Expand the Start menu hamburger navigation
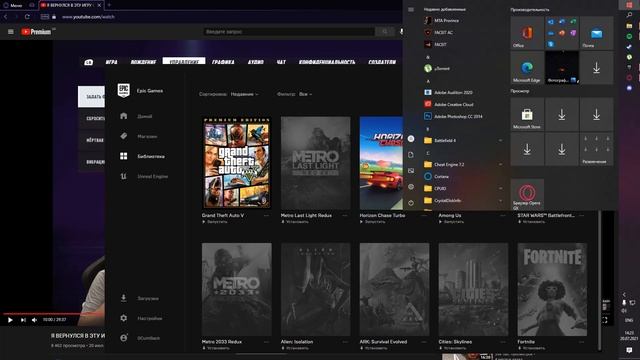Viewport: 640px width, 360px height. point(411,9)
